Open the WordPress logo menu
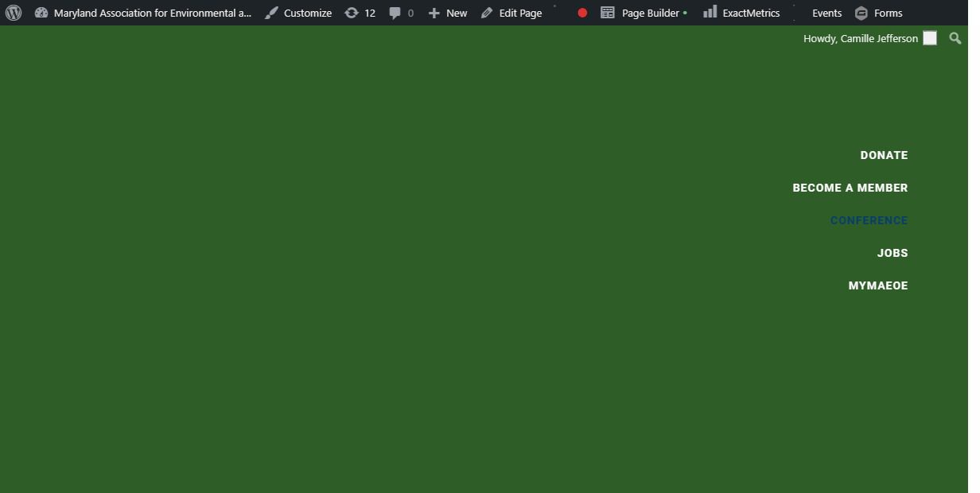 [x=14, y=13]
